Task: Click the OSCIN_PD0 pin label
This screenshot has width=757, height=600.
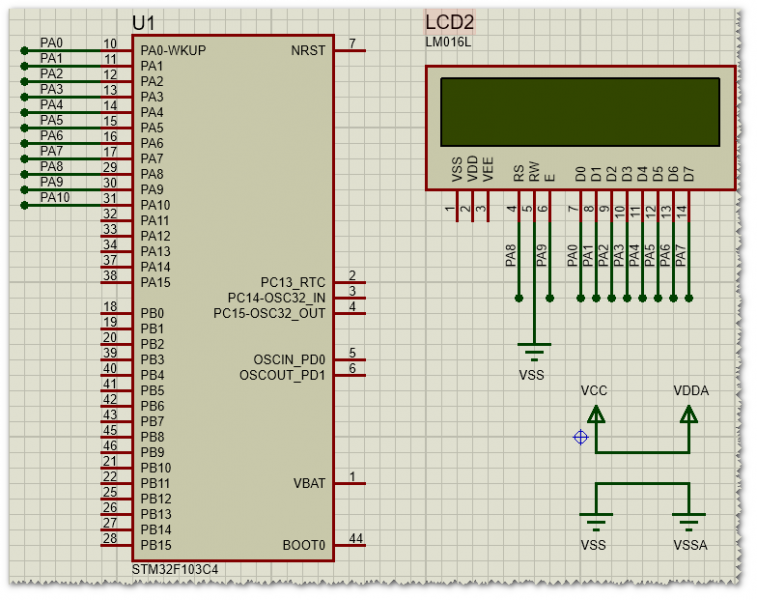Action: [290, 360]
